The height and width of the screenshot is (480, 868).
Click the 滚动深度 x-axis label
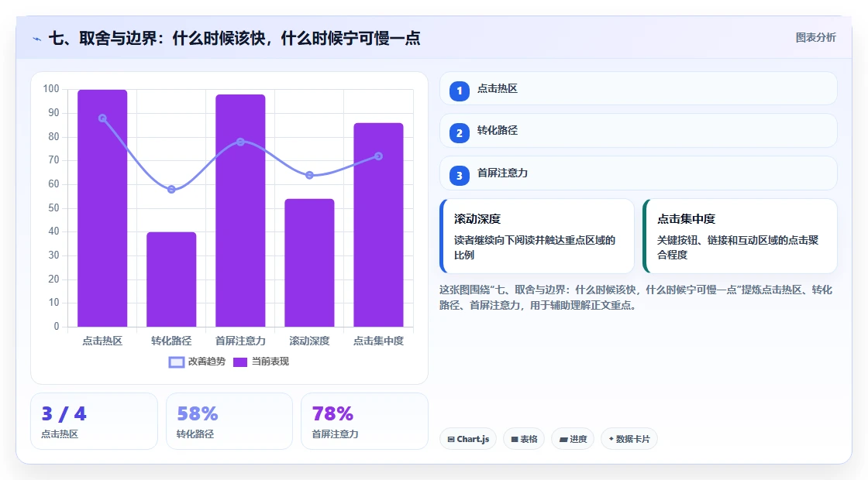pyautogui.click(x=309, y=341)
